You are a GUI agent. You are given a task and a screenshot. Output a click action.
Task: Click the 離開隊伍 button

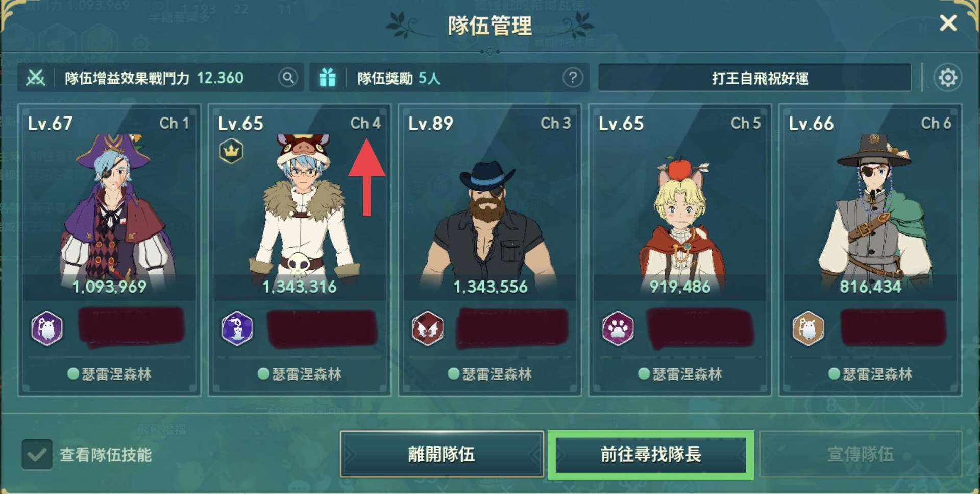(442, 454)
